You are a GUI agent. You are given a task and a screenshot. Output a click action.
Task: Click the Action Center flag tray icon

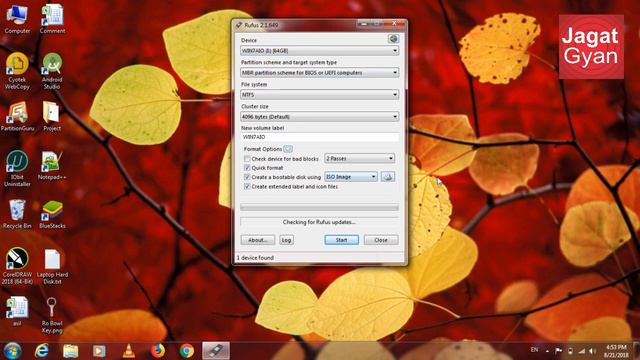[x=559, y=351]
